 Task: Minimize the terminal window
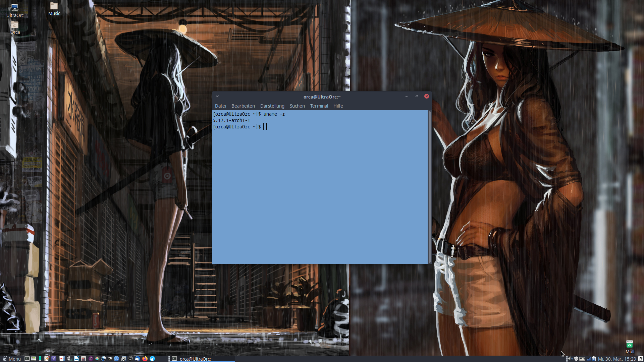[x=407, y=97]
